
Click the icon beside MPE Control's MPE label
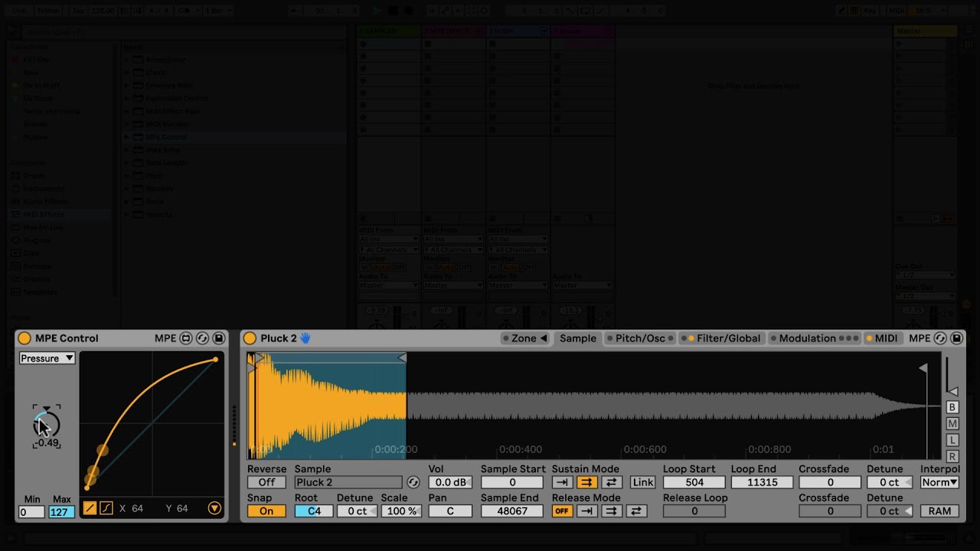coord(186,338)
